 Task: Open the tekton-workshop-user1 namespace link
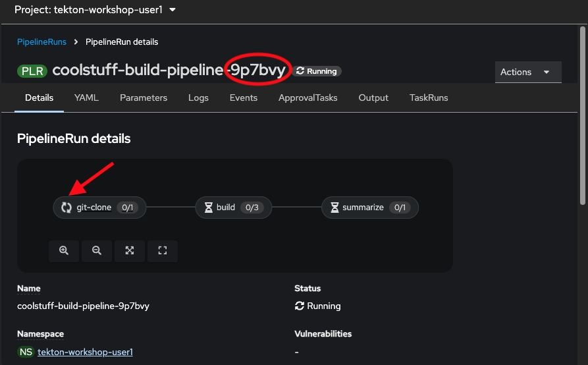[85, 352]
